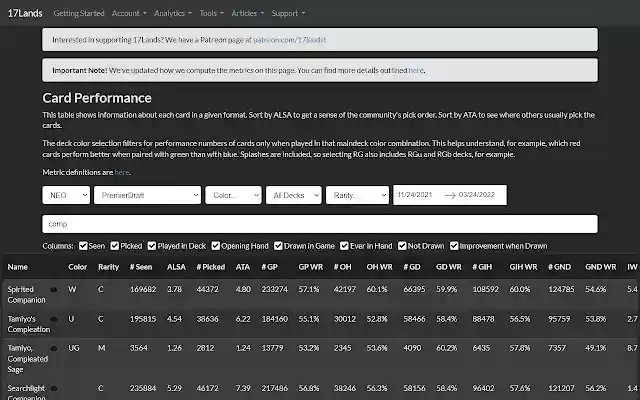Open the Rarity filter dropdown
This screenshot has width=640, height=400.
358,195
